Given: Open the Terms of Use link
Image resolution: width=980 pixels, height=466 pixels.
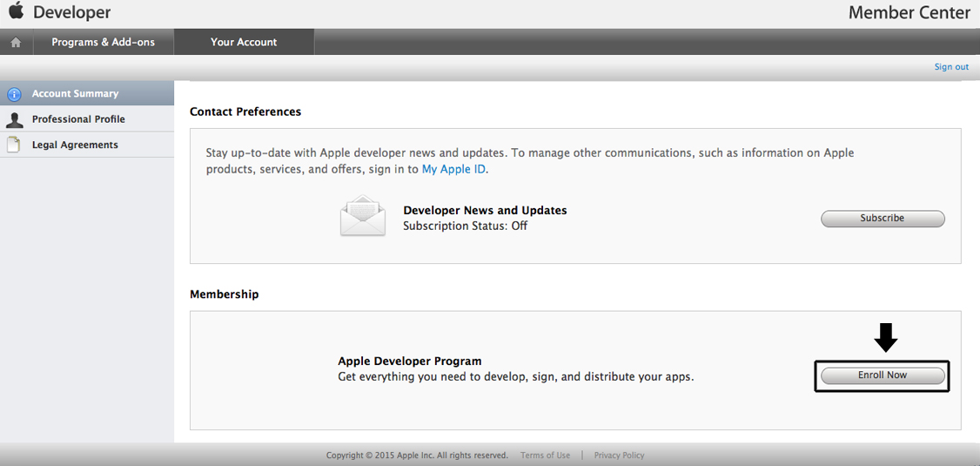Looking at the screenshot, I should [545, 456].
